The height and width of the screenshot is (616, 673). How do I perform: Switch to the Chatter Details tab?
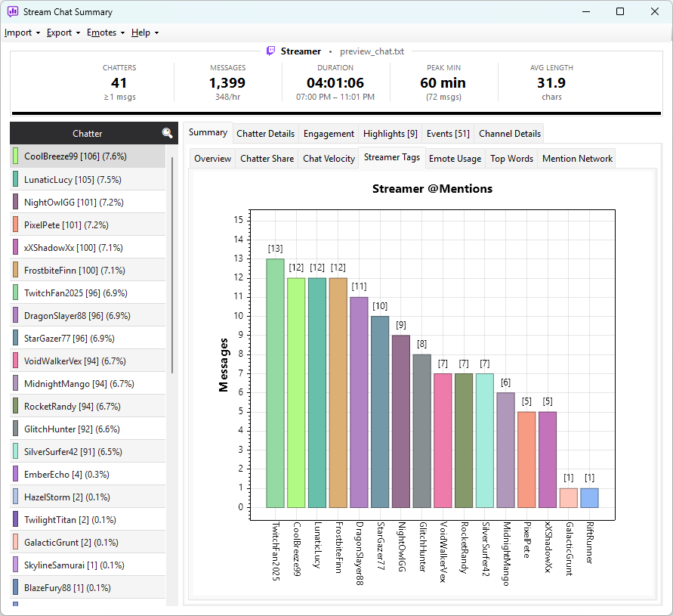point(265,134)
